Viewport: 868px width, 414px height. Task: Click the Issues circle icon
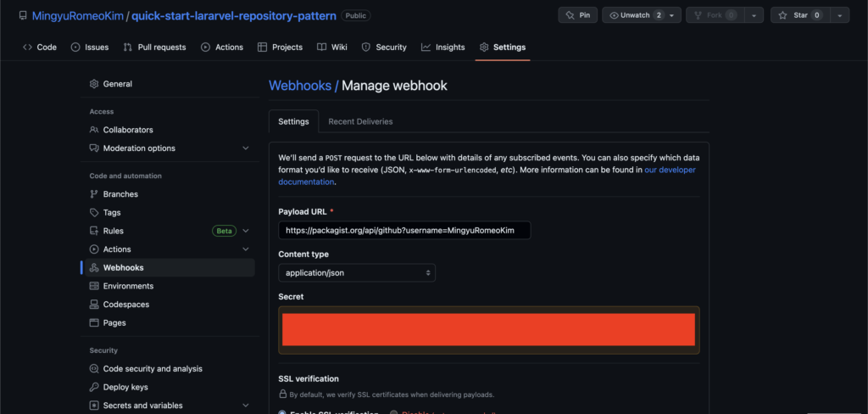75,48
